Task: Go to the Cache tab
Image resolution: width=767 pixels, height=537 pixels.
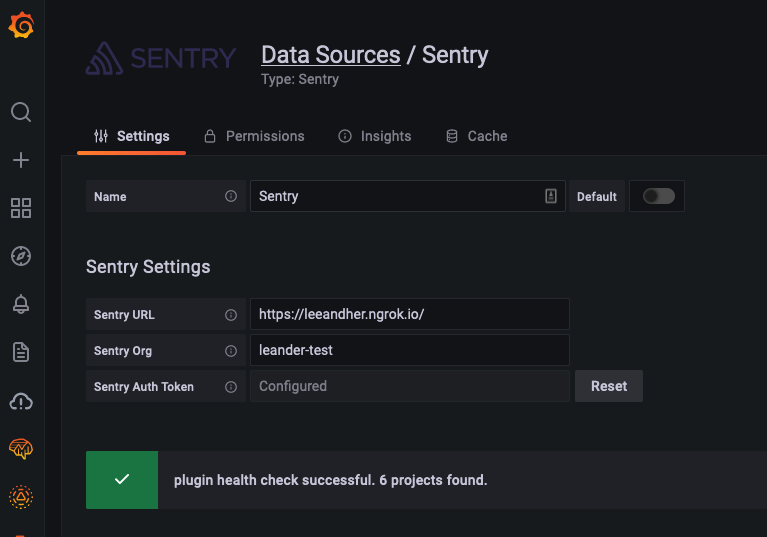Action: coord(476,136)
